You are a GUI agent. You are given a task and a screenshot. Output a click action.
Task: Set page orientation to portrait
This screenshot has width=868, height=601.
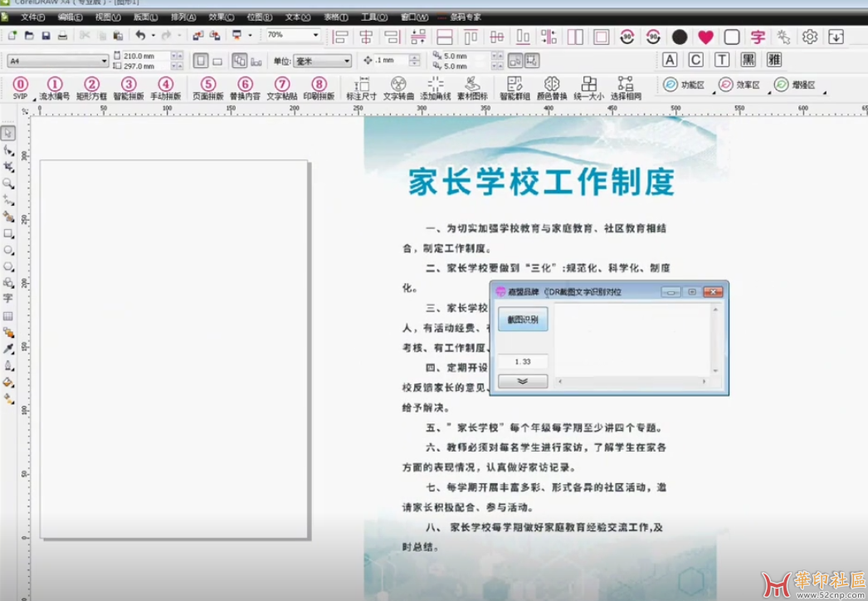click(201, 61)
